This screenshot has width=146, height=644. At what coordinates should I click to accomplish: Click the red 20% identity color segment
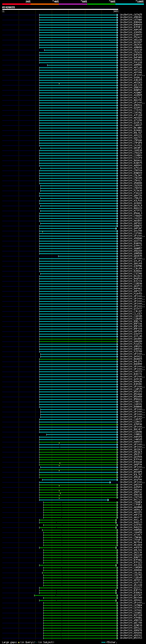(x=16, y=4)
